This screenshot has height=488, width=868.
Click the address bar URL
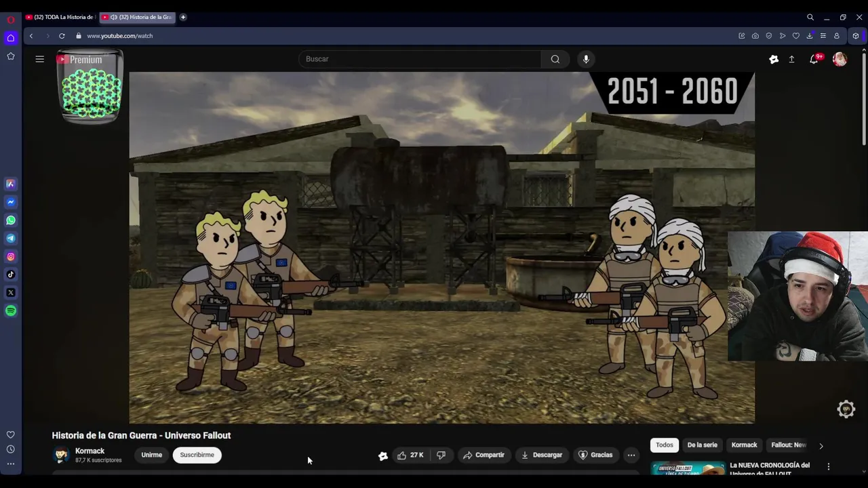coord(120,36)
